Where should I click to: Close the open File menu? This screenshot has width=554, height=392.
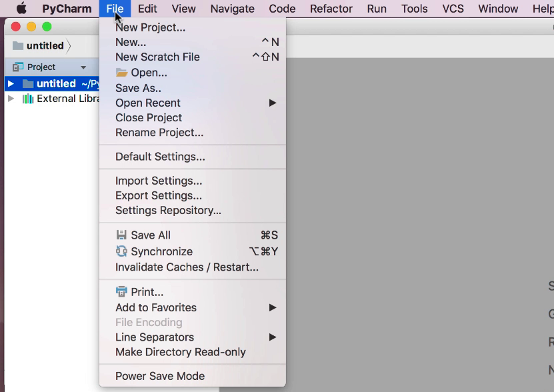tap(115, 9)
